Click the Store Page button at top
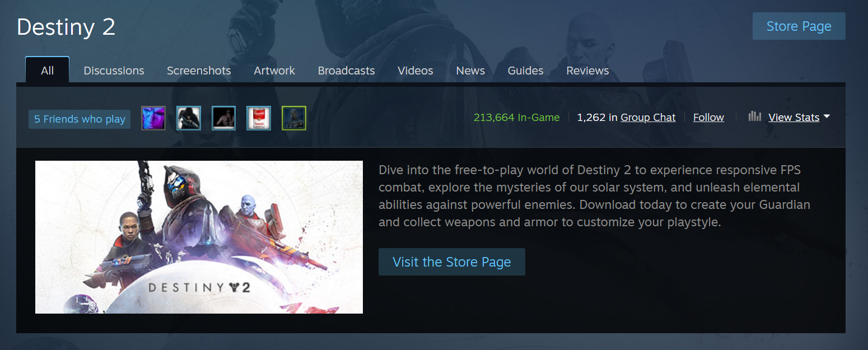The height and width of the screenshot is (350, 868). (799, 26)
